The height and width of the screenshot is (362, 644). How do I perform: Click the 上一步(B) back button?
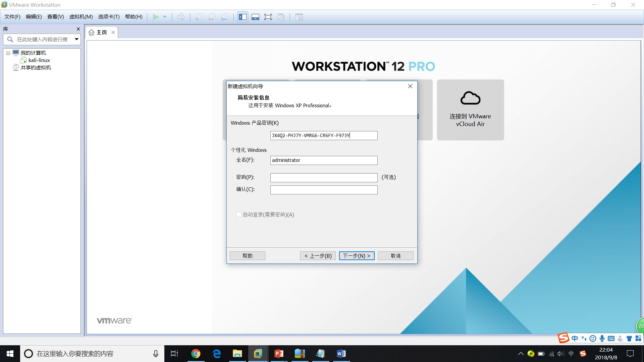[x=318, y=256]
